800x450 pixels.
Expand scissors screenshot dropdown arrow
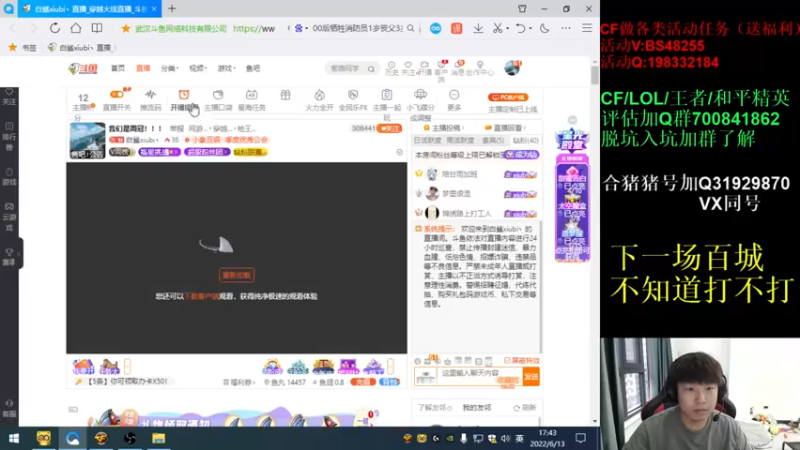[x=508, y=29]
